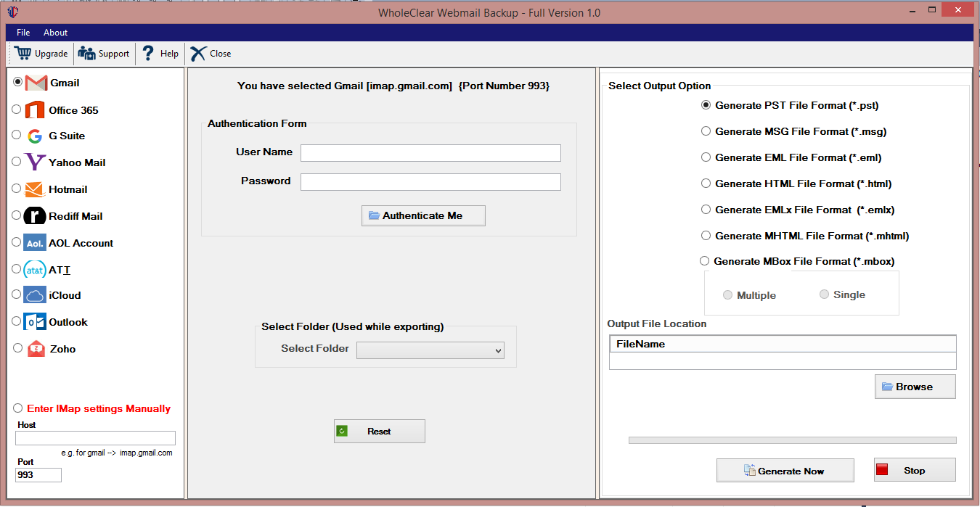Choose Generate EMLx File Format option
The width and height of the screenshot is (980, 507).
pyautogui.click(x=706, y=210)
